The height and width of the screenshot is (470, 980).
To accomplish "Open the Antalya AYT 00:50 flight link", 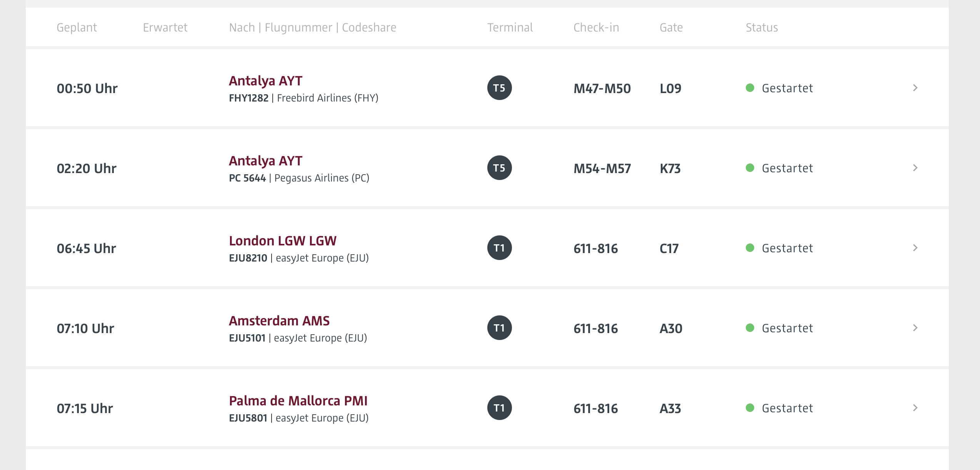I will [x=265, y=81].
